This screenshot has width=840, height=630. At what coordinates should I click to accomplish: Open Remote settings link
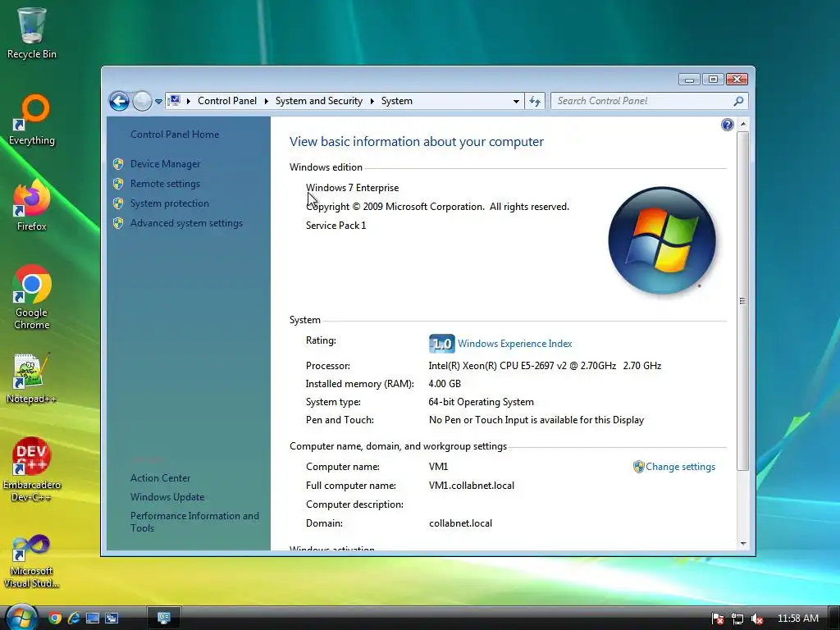pos(165,184)
